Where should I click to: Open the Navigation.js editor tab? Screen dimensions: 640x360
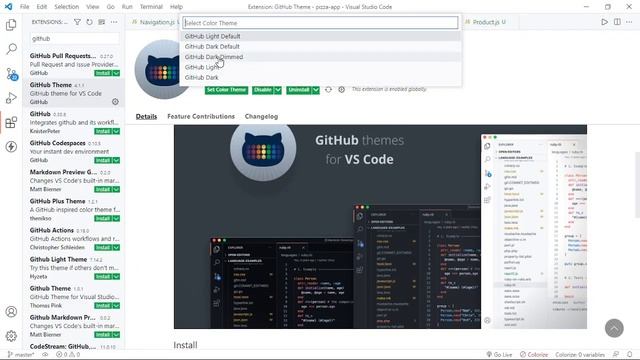pos(154,22)
